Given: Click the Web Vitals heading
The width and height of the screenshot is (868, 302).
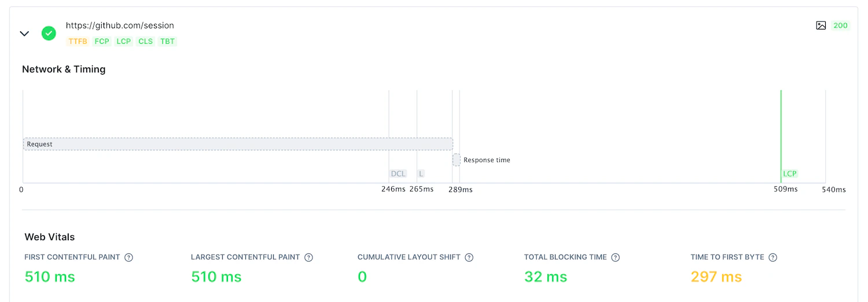Looking at the screenshot, I should coord(50,237).
